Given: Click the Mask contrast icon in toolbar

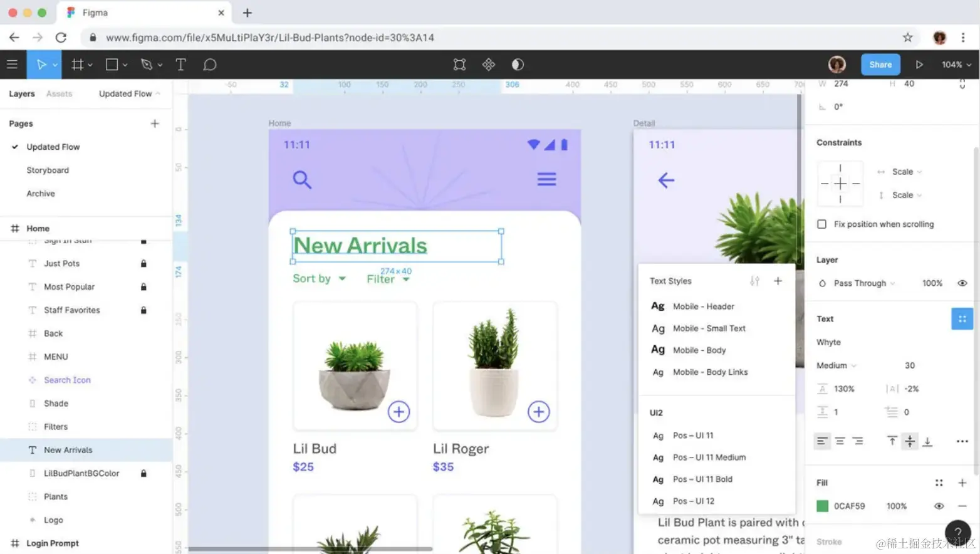Looking at the screenshot, I should (518, 65).
